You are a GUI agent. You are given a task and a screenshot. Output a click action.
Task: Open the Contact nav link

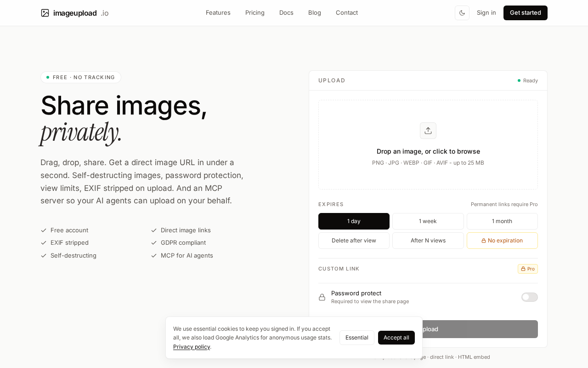tap(347, 13)
